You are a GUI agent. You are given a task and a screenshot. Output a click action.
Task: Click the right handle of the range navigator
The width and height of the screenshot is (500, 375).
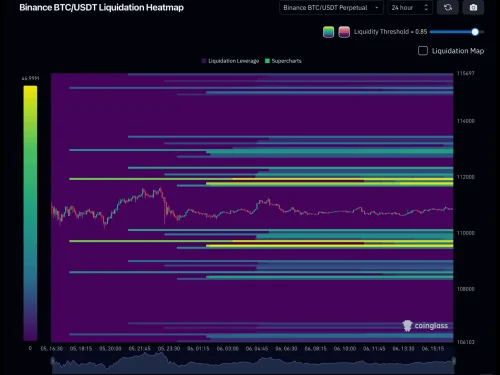point(454,361)
